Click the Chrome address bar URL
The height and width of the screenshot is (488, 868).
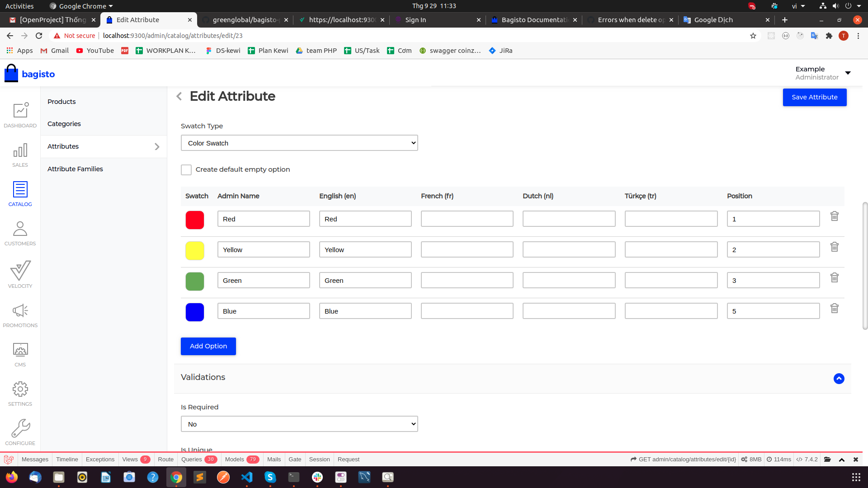coord(173,36)
